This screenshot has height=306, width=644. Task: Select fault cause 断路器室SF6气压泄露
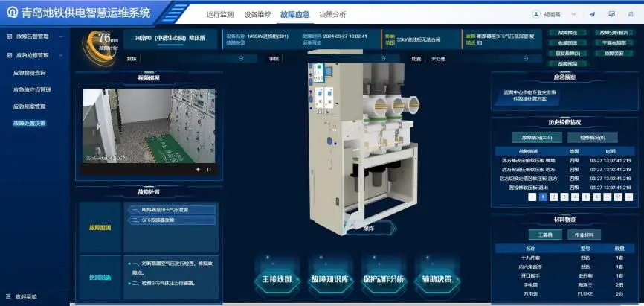pos(171,210)
